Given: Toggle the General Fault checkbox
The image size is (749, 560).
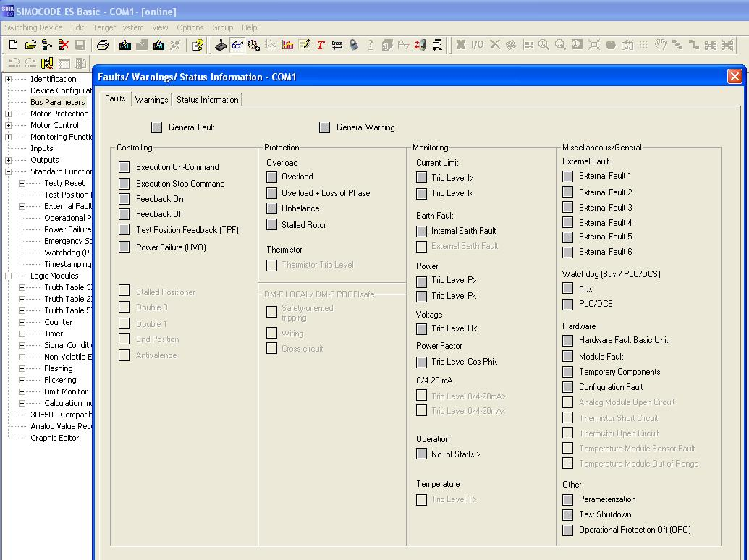Looking at the screenshot, I should [157, 127].
